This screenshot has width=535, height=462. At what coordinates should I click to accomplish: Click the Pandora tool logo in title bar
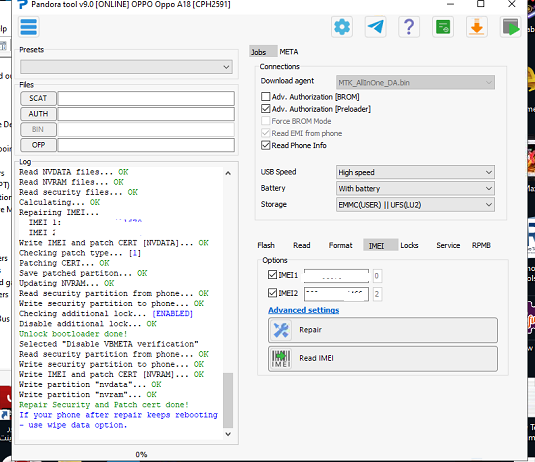coord(23,4)
